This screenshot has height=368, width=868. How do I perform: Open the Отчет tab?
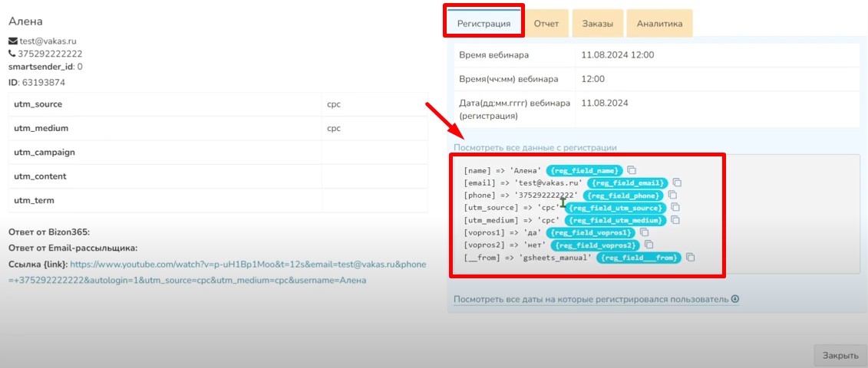coord(546,24)
